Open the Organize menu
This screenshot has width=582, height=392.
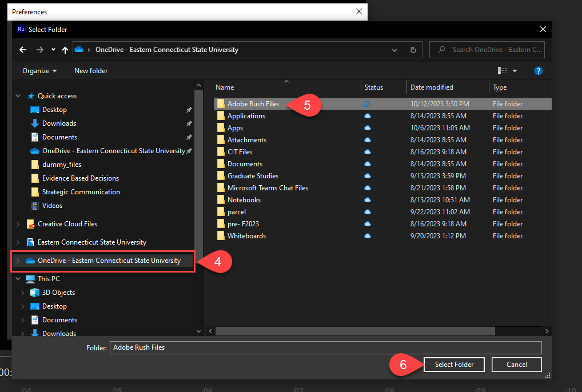pos(39,71)
